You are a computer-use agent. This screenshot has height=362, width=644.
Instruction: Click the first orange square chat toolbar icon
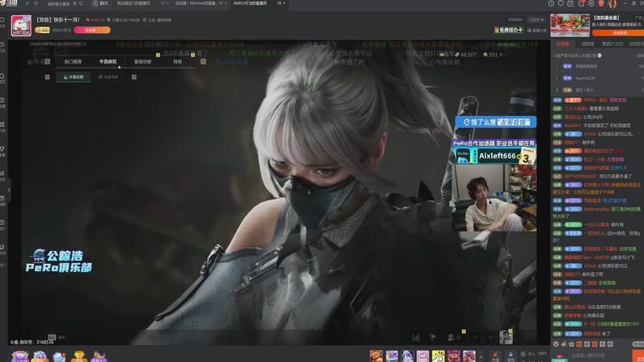(x=579, y=344)
